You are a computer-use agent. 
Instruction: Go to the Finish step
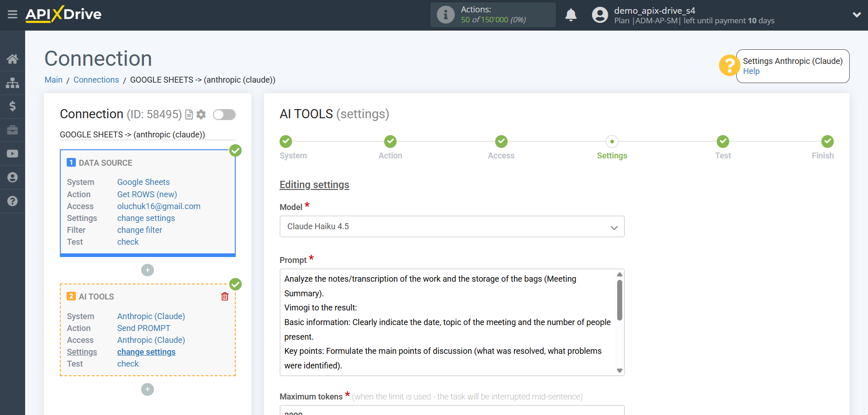tap(827, 142)
